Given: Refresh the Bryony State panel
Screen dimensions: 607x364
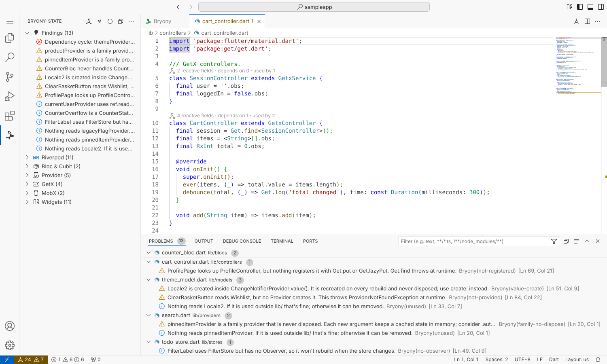Looking at the screenshot, I should tap(110, 21).
